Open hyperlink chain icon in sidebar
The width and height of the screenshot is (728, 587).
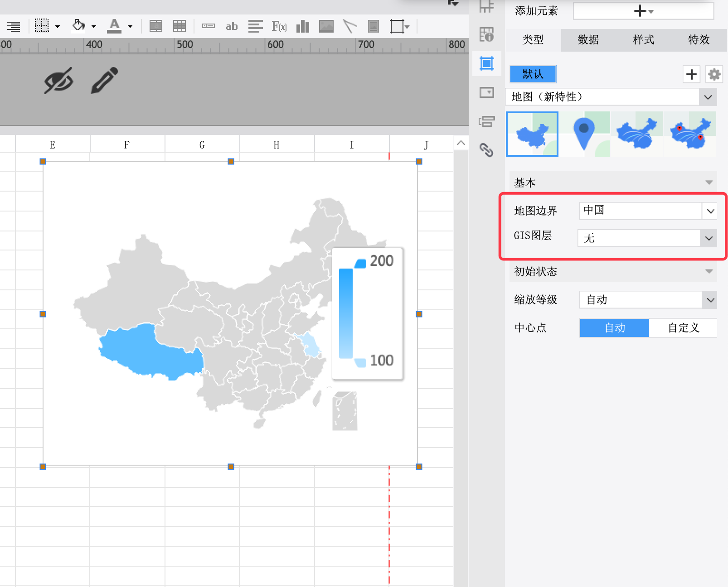[487, 149]
